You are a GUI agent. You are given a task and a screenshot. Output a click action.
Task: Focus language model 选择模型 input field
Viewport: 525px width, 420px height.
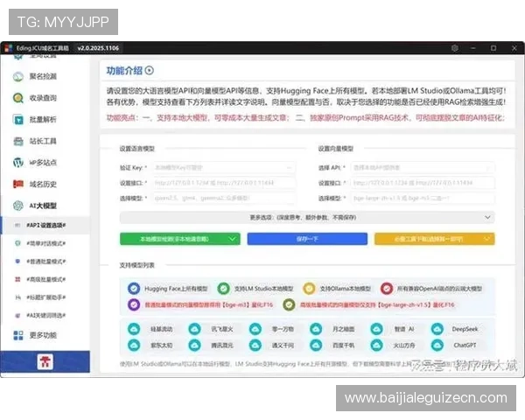[x=224, y=199]
